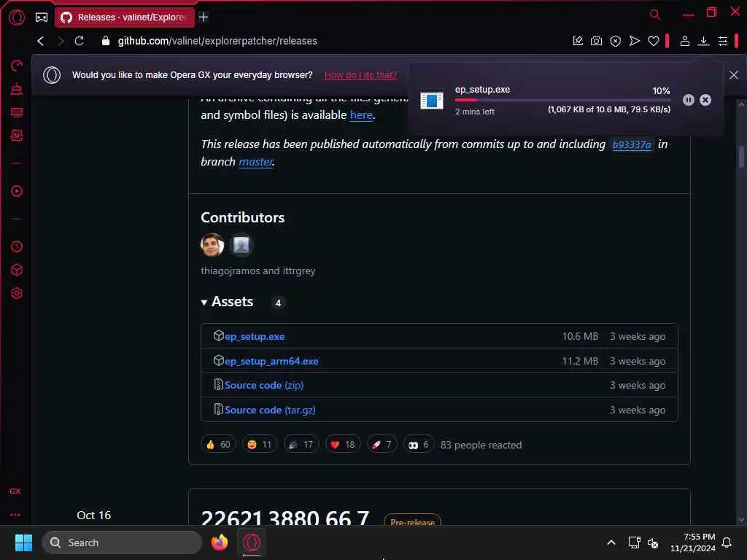747x560 pixels.
Task: Open the Opera GX main menu logo
Action: (x=17, y=17)
